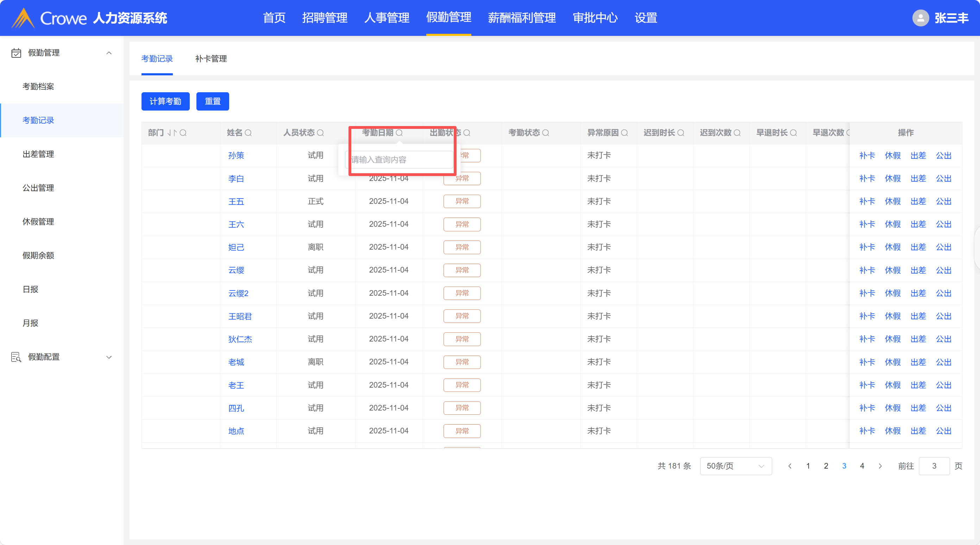
Task: Click search icon in 人员状态 column header
Action: click(320, 133)
